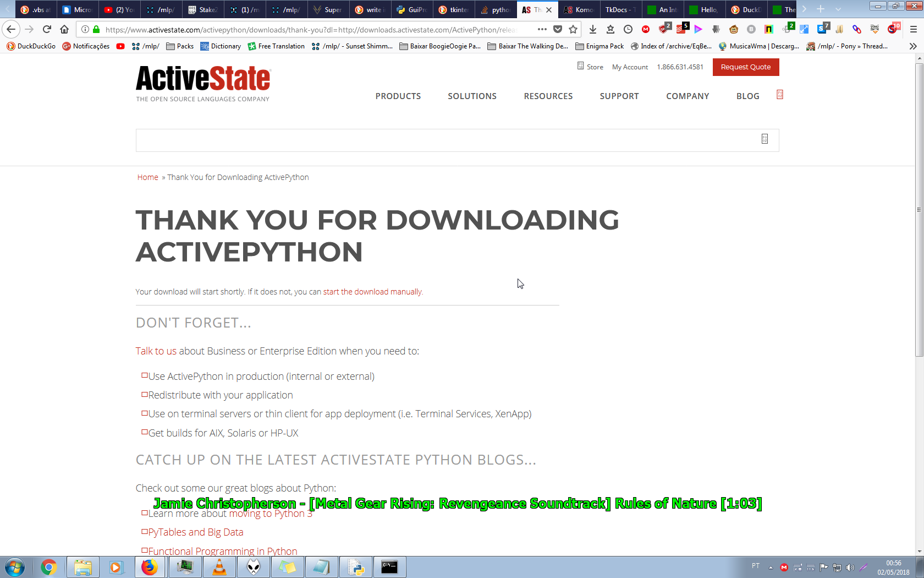This screenshot has height=578, width=924.
Task: Open the Firefox hamburger menu
Action: pyautogui.click(x=913, y=29)
